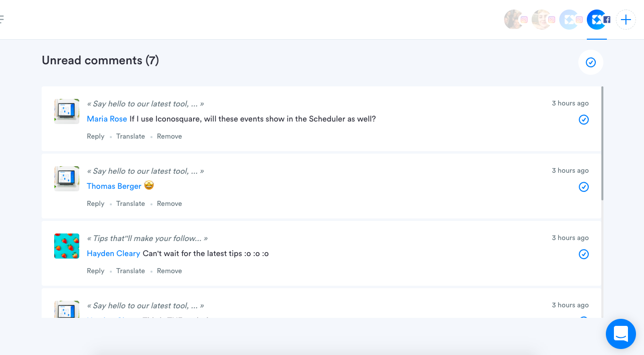Screen dimensions: 644x355
Task: Remove Maria Rose's comment
Action: [170, 136]
